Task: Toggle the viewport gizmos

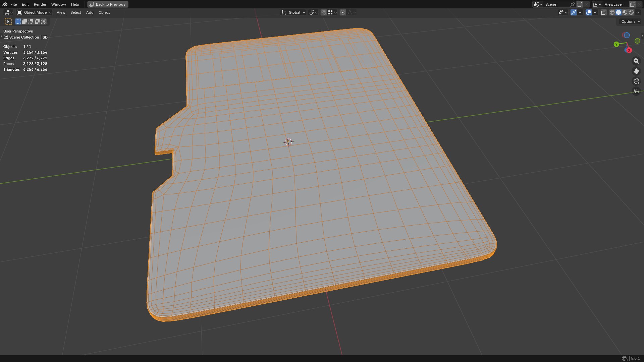Action: (x=574, y=12)
